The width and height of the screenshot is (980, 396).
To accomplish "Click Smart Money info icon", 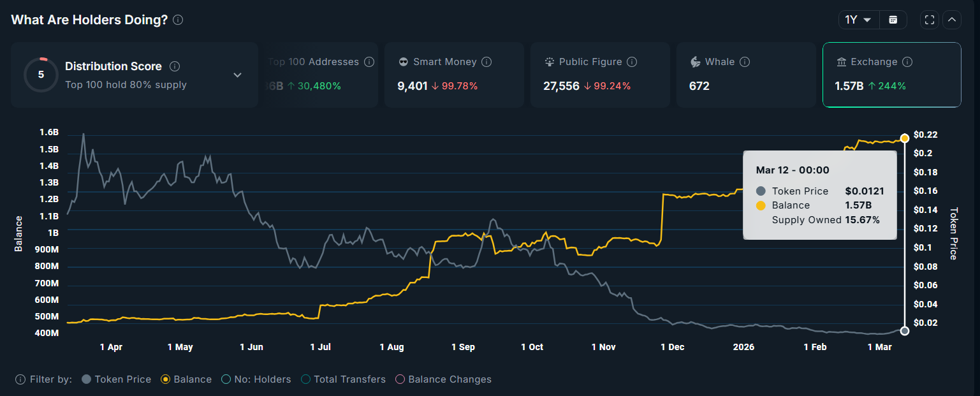I will tap(486, 62).
